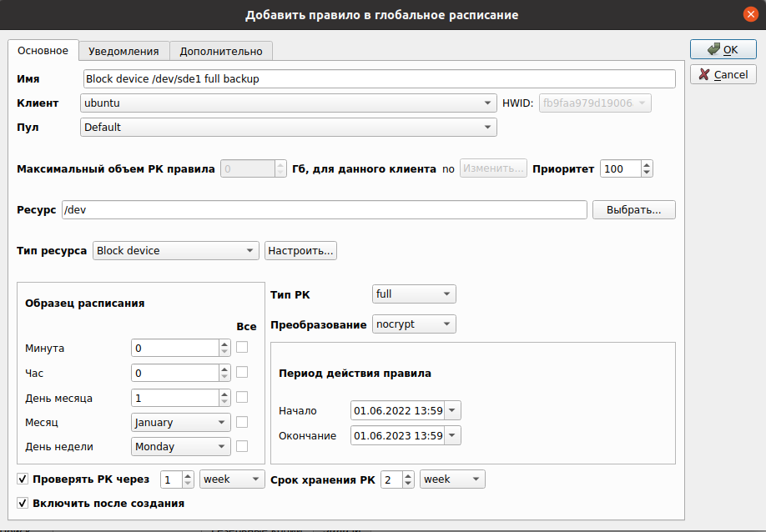Uncheck Включить после создания checkbox
This screenshot has width=766, height=532.
click(x=23, y=503)
